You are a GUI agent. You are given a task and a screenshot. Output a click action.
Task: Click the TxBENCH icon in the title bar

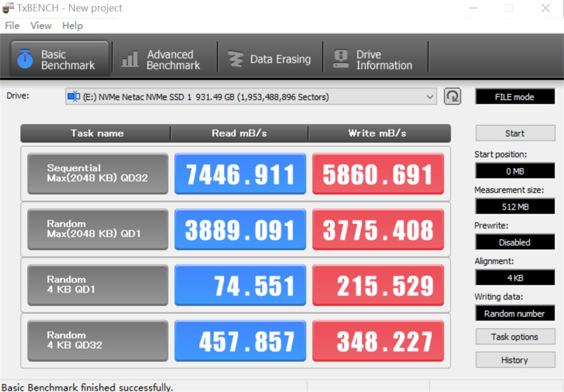8,7
